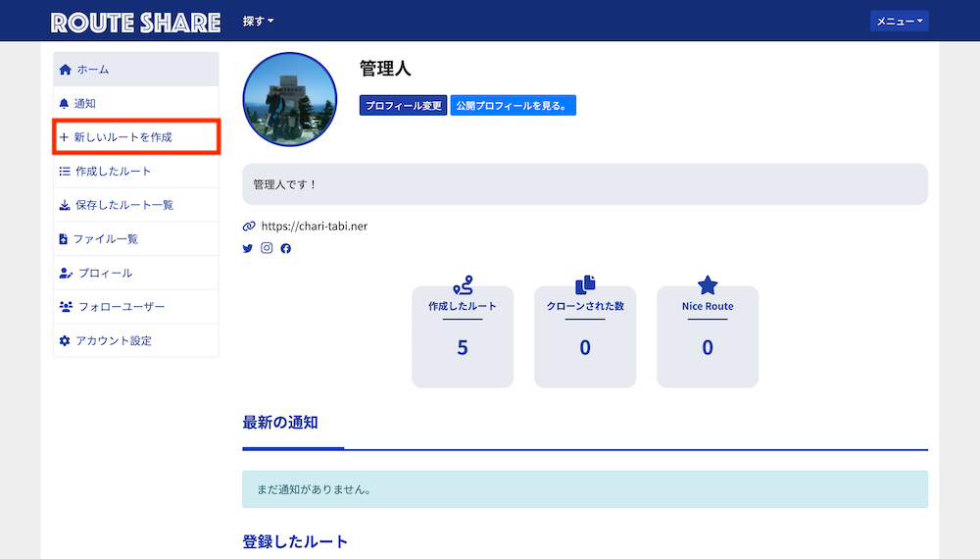The image size is (980, 559).
Task: Open アカウント設定 in the sidebar
Action: 136,340
